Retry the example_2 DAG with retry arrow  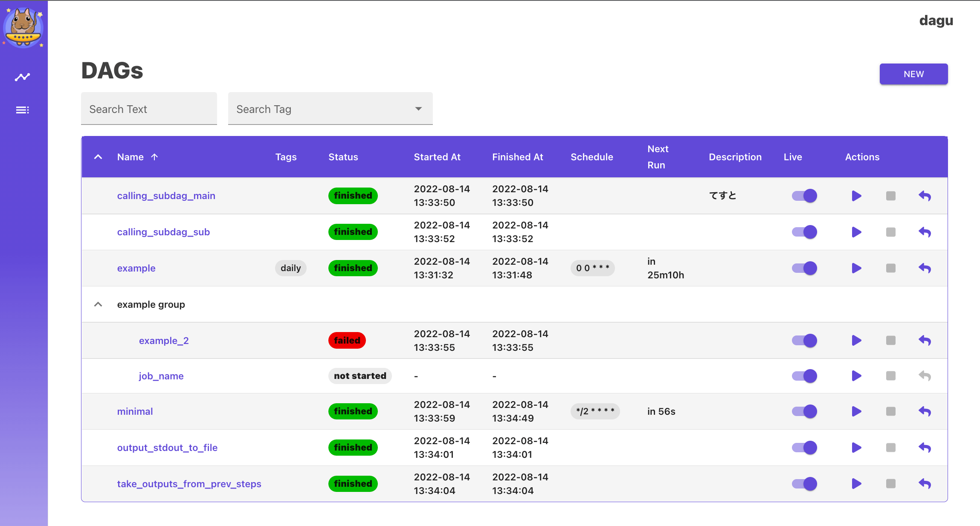925,341
